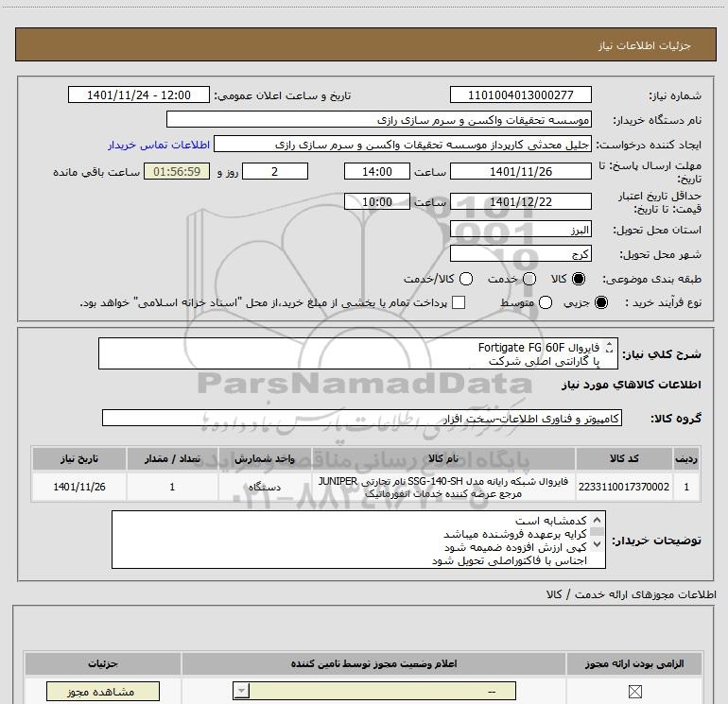Click the description box spinner arrows
Screen dimensions: 728x704
(610, 348)
